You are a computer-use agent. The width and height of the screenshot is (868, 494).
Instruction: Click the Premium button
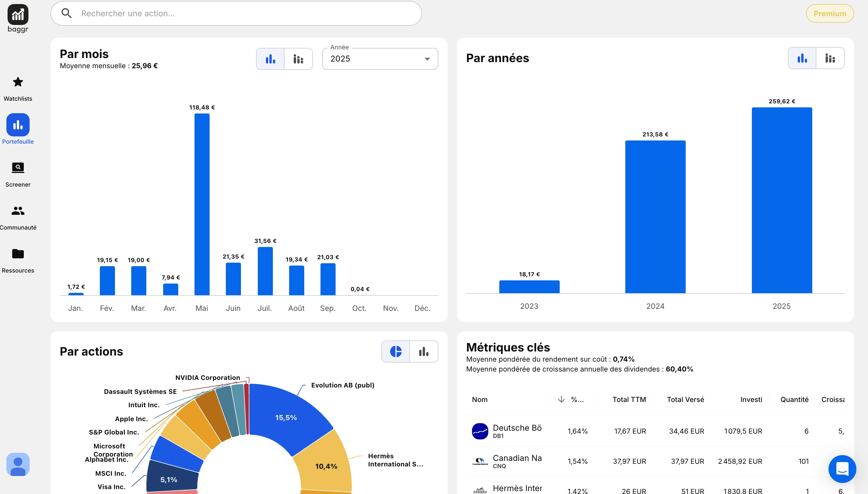pyautogui.click(x=829, y=14)
